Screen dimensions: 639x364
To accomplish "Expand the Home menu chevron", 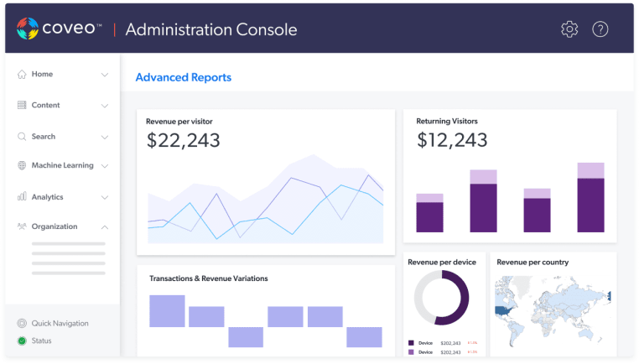I will (x=105, y=75).
